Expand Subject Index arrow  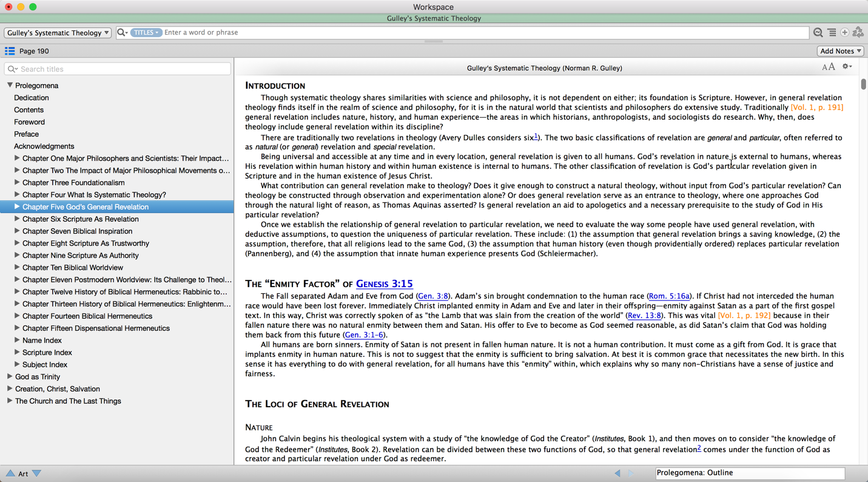coord(17,364)
